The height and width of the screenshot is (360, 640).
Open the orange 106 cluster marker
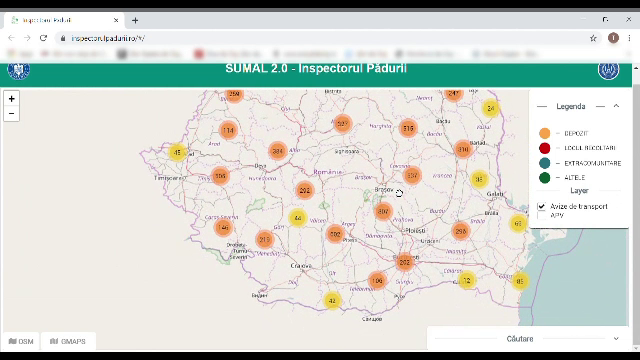377,281
